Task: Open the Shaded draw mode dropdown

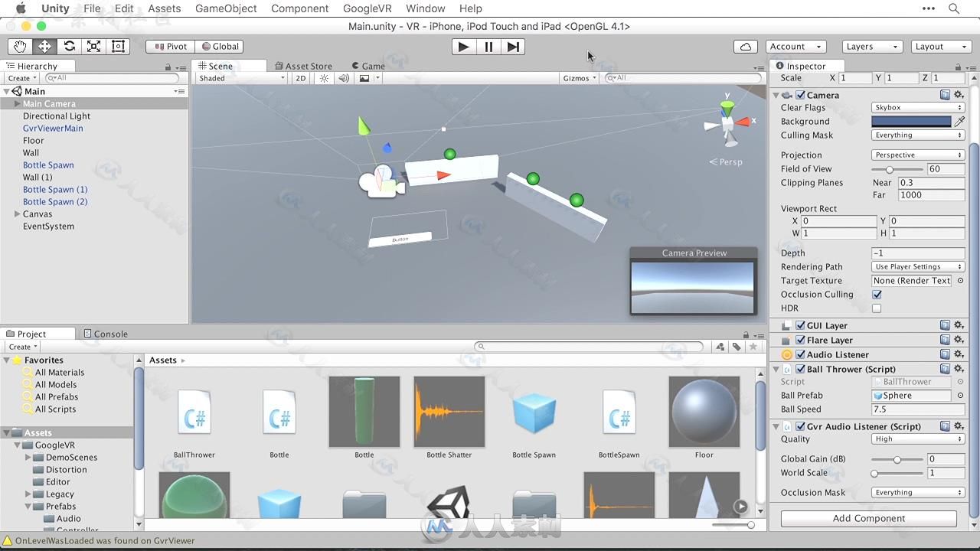Action: pos(241,78)
